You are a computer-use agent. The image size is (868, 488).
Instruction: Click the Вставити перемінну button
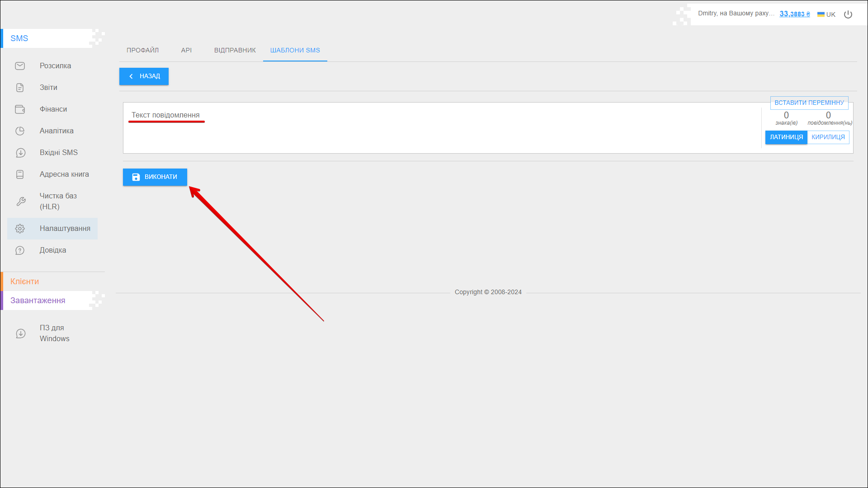point(809,103)
